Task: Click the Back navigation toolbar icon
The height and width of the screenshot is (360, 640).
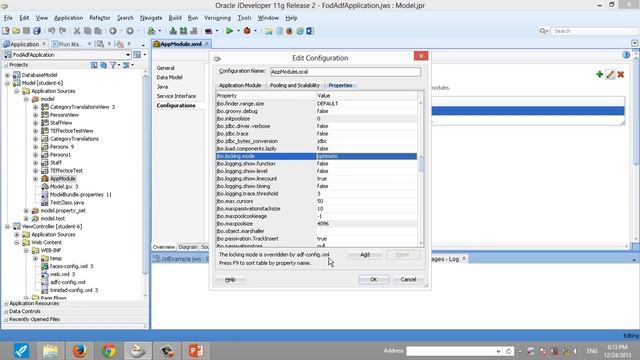Action: 113,31
